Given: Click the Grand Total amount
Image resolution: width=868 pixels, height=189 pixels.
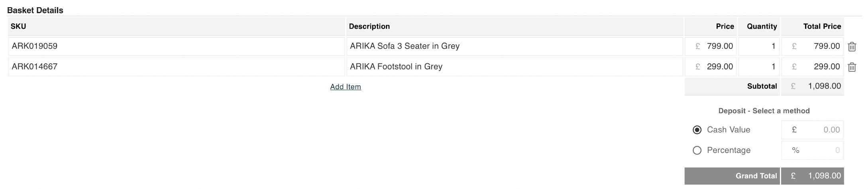Looking at the screenshot, I should [x=817, y=176].
